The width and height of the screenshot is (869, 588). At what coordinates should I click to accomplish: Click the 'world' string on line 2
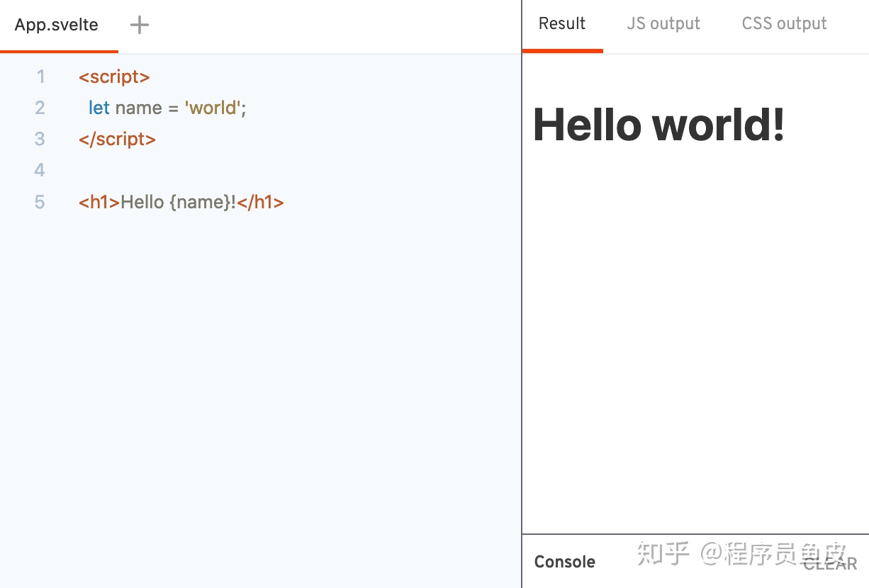pyautogui.click(x=213, y=108)
